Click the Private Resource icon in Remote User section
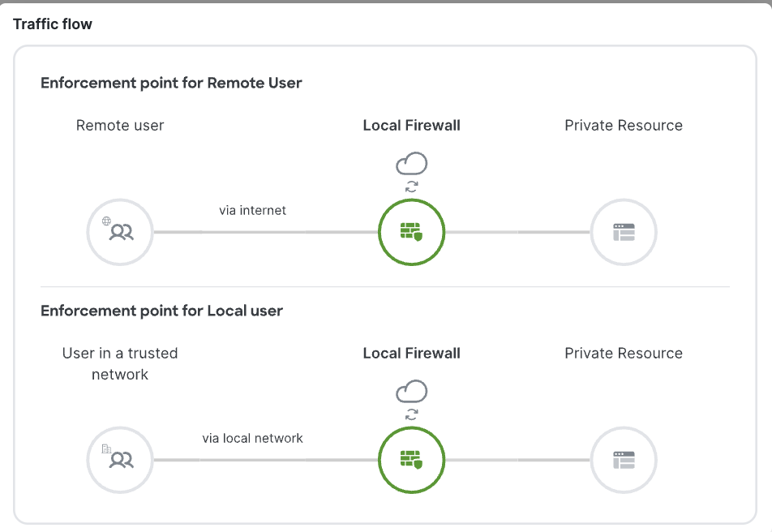 pos(623,232)
